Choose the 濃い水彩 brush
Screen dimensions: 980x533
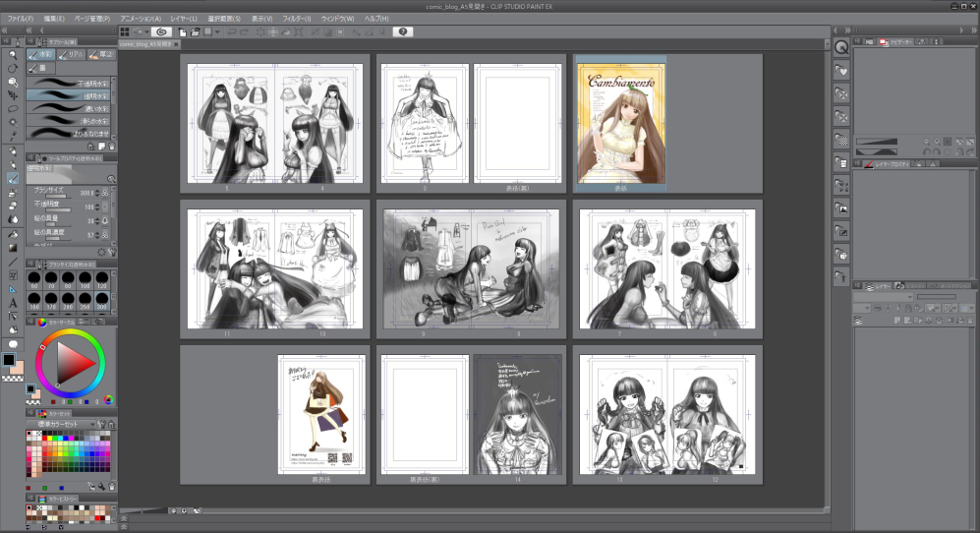(68, 108)
